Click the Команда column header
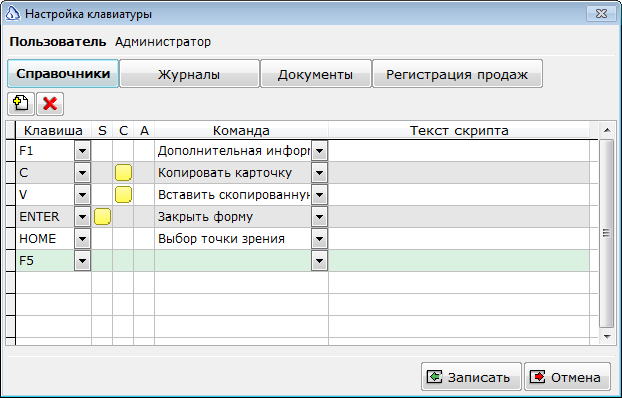Viewport: 622px width, 398px height. (x=241, y=130)
